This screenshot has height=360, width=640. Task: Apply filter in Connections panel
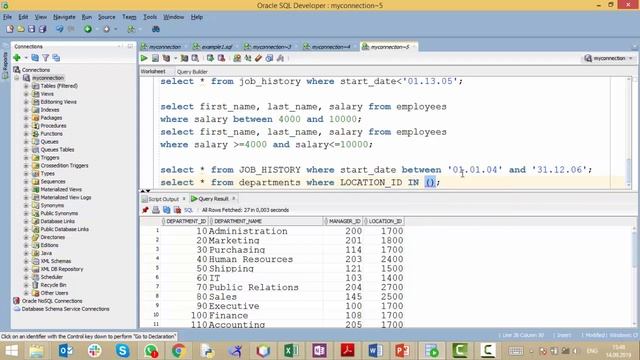coord(46,58)
